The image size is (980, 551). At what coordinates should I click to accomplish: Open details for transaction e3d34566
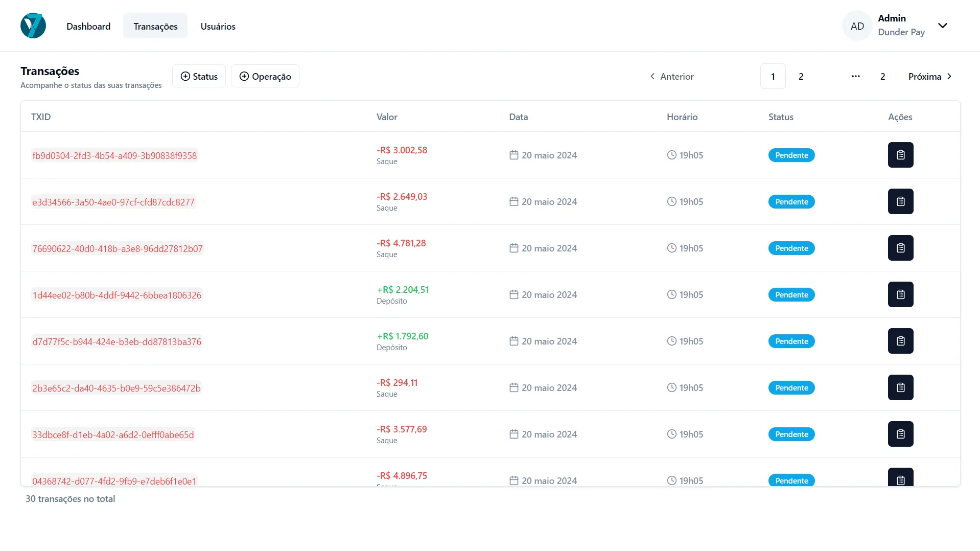900,201
